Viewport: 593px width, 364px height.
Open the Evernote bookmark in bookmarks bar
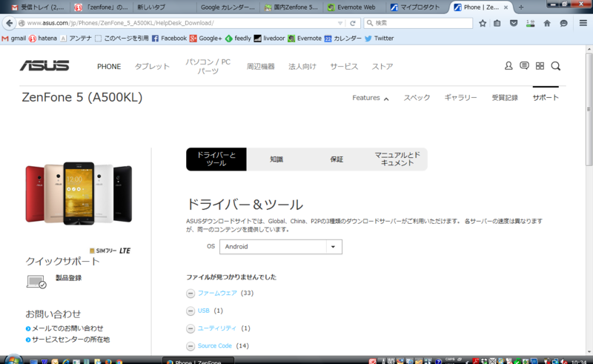pos(305,39)
